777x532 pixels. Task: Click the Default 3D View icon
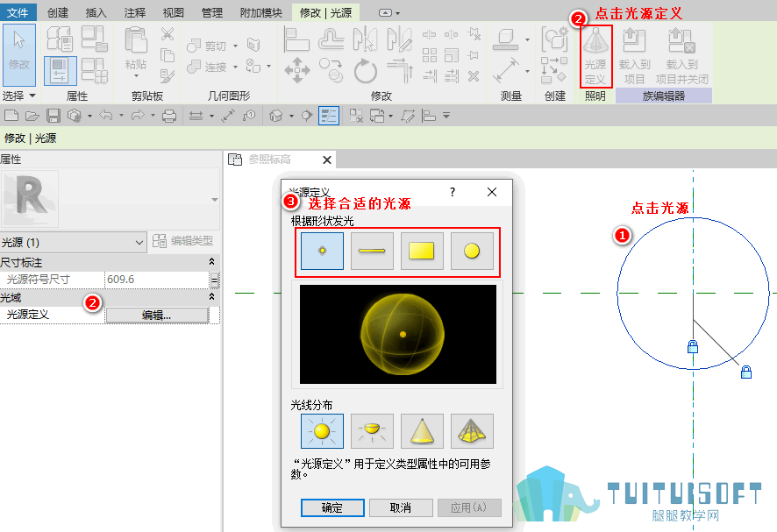click(276, 116)
